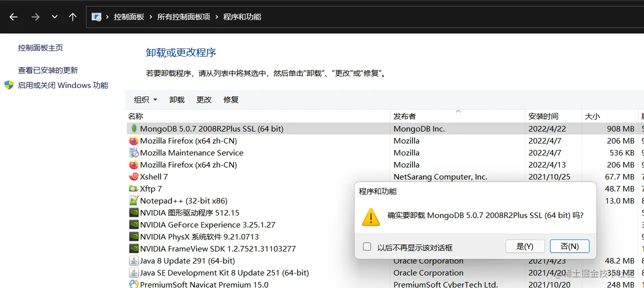Confirm uninstall by clicking 是(Y)
644x288 pixels.
(525, 246)
